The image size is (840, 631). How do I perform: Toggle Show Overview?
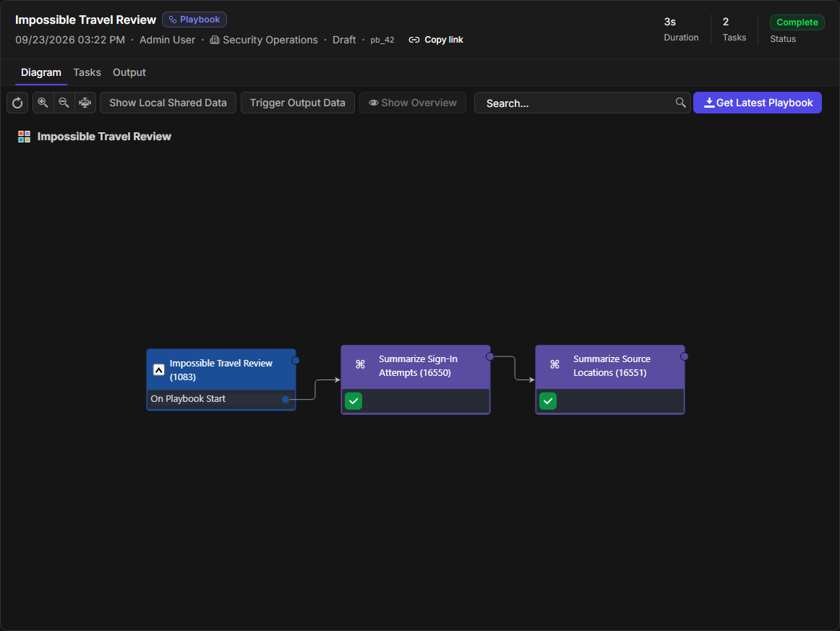tap(413, 103)
